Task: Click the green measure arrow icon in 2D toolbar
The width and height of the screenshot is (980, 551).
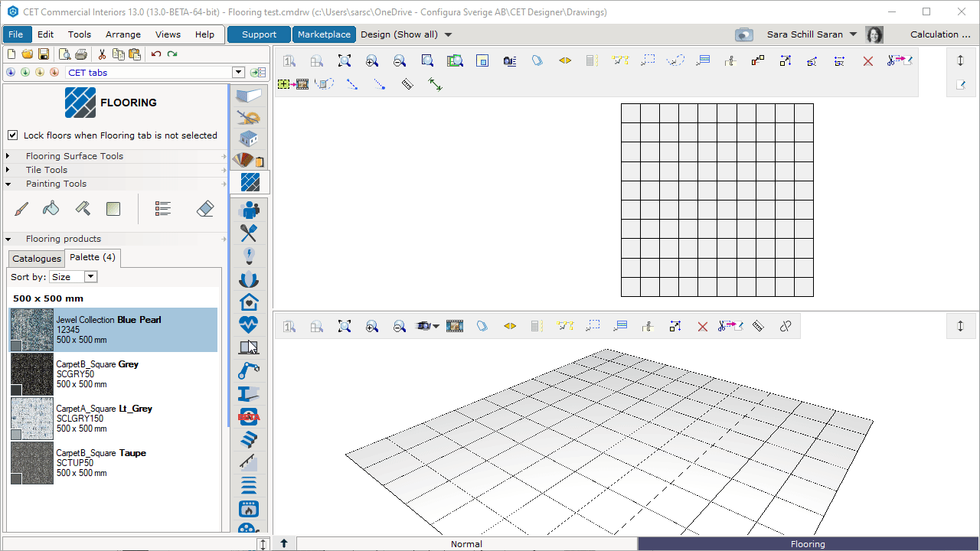Action: [x=435, y=84]
